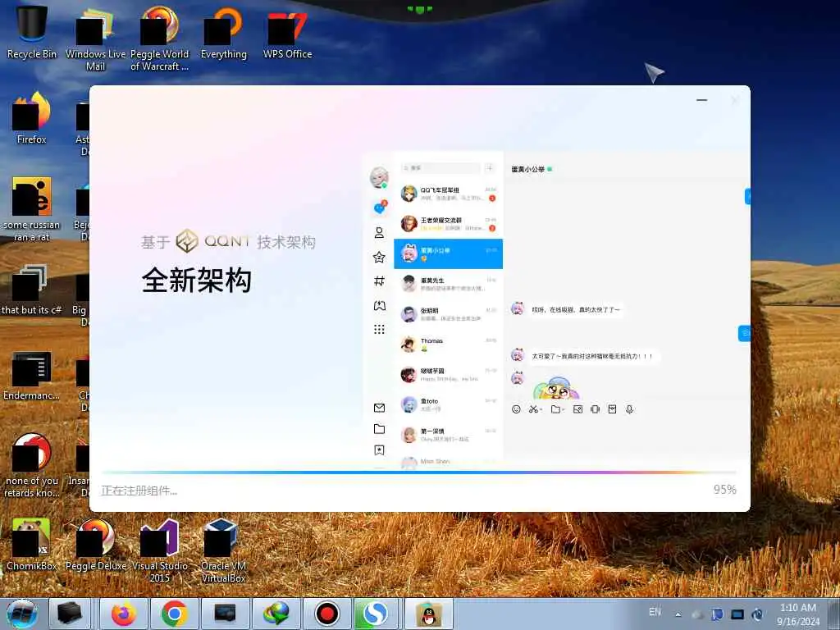Click the date 9/16/2024 in the taskbar
This screenshot has height=630, width=840.
pos(798,622)
